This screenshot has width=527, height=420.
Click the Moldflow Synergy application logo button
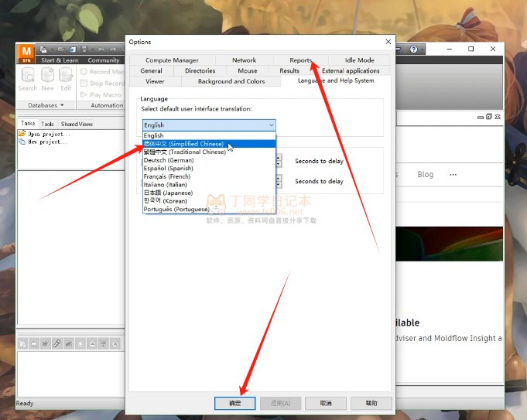[26, 54]
